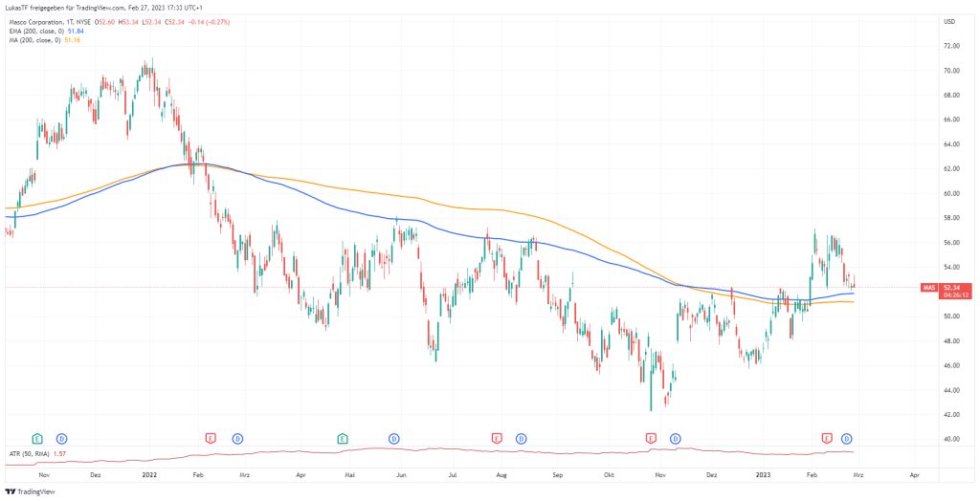Image resolution: width=980 pixels, height=501 pixels.
Task: Open the USD currency selector on price axis
Action: click(949, 21)
